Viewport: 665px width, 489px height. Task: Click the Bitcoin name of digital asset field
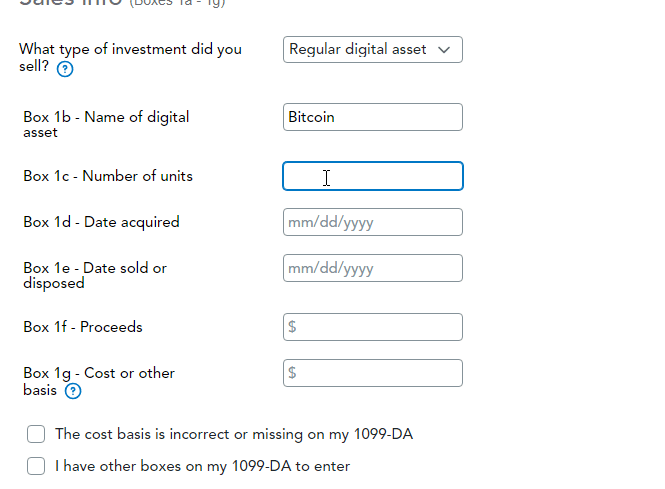(372, 117)
